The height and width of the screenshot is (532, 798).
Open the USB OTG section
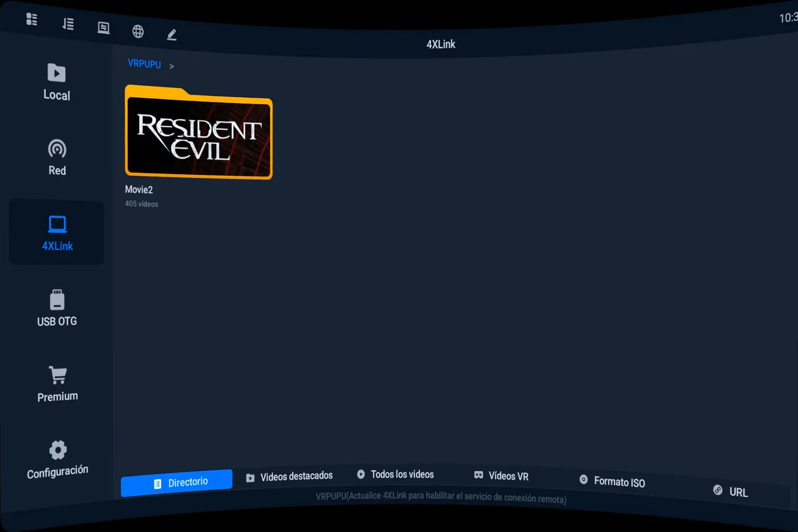click(57, 308)
